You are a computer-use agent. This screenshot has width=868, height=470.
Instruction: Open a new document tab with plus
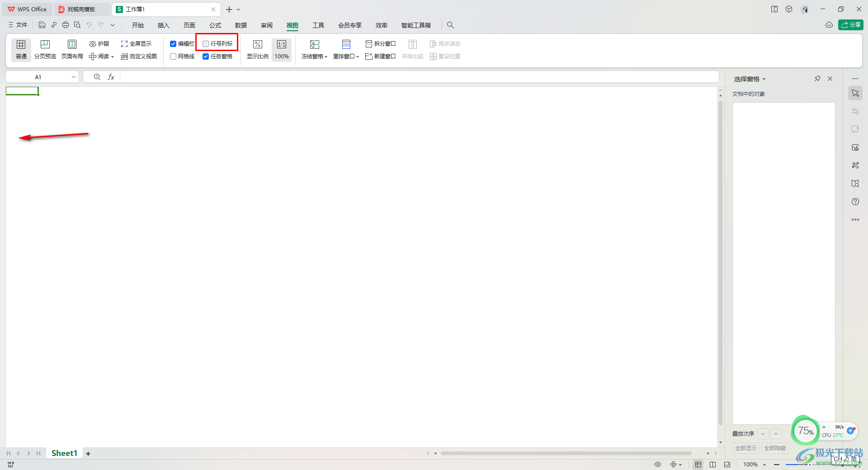229,9
